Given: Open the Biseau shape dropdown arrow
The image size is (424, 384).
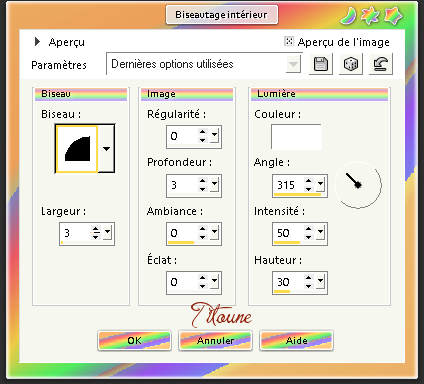Looking at the screenshot, I should click(106, 149).
